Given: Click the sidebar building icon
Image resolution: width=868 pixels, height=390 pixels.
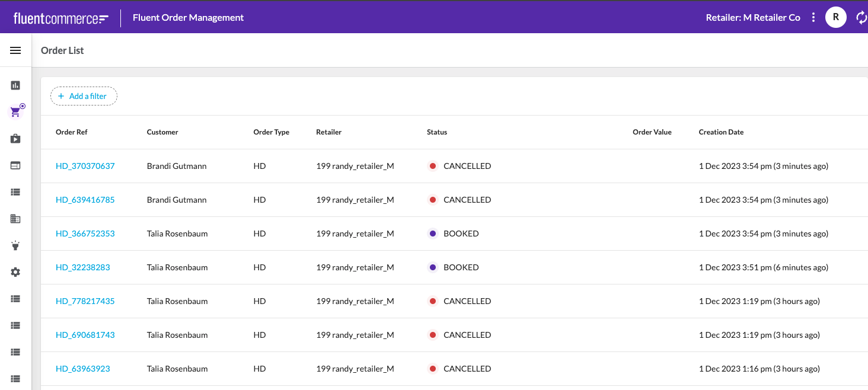Looking at the screenshot, I should coord(15,219).
